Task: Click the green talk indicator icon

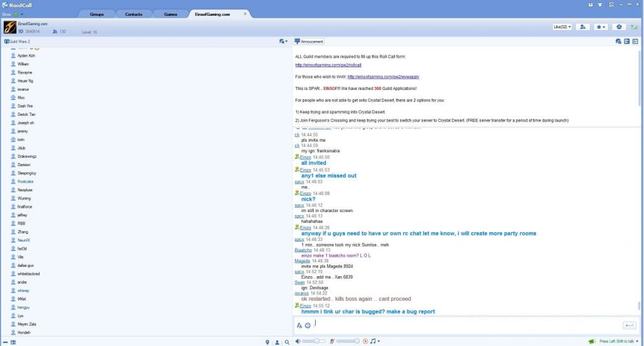Action: tap(591, 342)
